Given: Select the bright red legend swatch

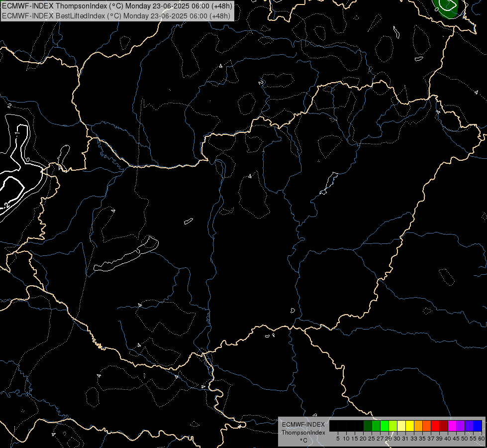Looking at the screenshot, I should pyautogui.click(x=435, y=426).
